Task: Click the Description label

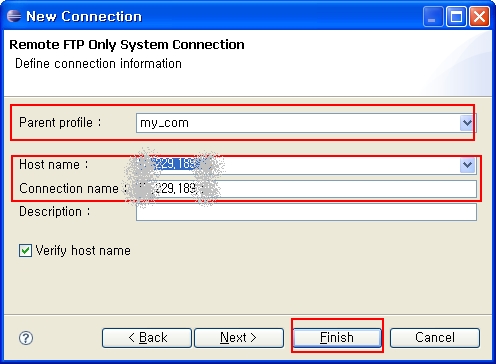Action: click(54, 212)
